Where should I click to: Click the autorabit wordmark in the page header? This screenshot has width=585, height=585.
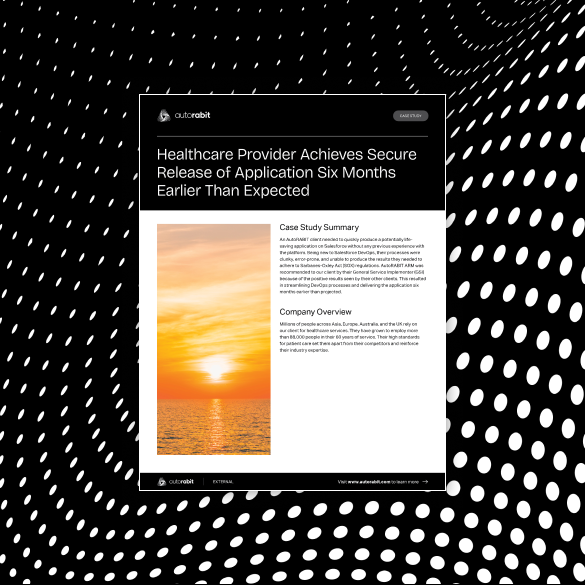coord(193,115)
